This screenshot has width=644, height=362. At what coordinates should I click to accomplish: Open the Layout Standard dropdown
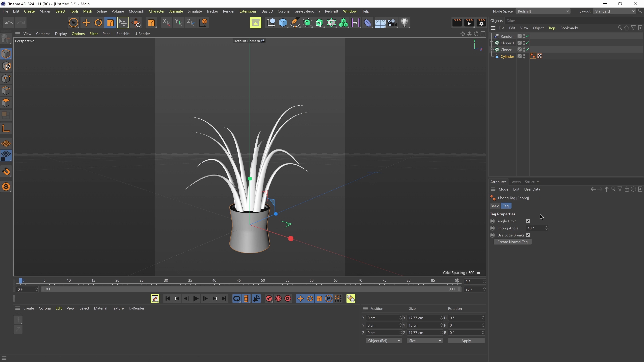(614, 11)
